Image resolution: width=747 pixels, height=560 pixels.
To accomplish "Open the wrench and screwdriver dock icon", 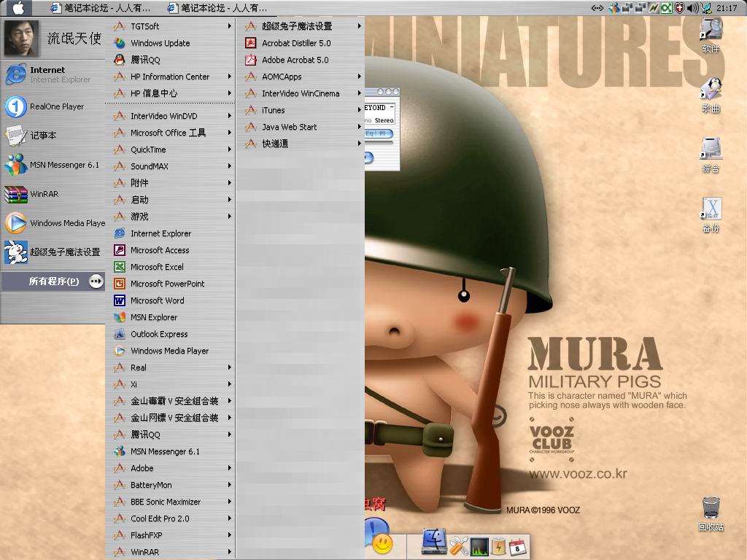I will (459, 545).
